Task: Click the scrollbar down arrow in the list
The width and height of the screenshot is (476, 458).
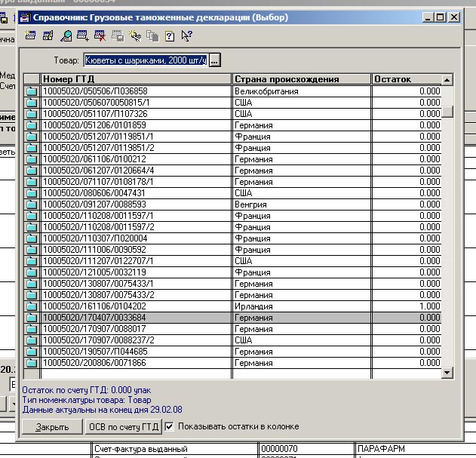Action: point(447,372)
